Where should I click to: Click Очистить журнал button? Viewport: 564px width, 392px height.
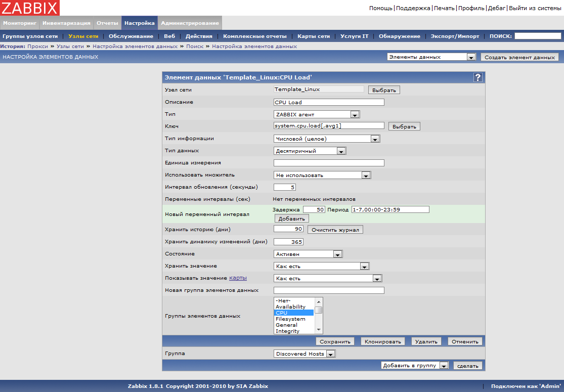(x=335, y=230)
